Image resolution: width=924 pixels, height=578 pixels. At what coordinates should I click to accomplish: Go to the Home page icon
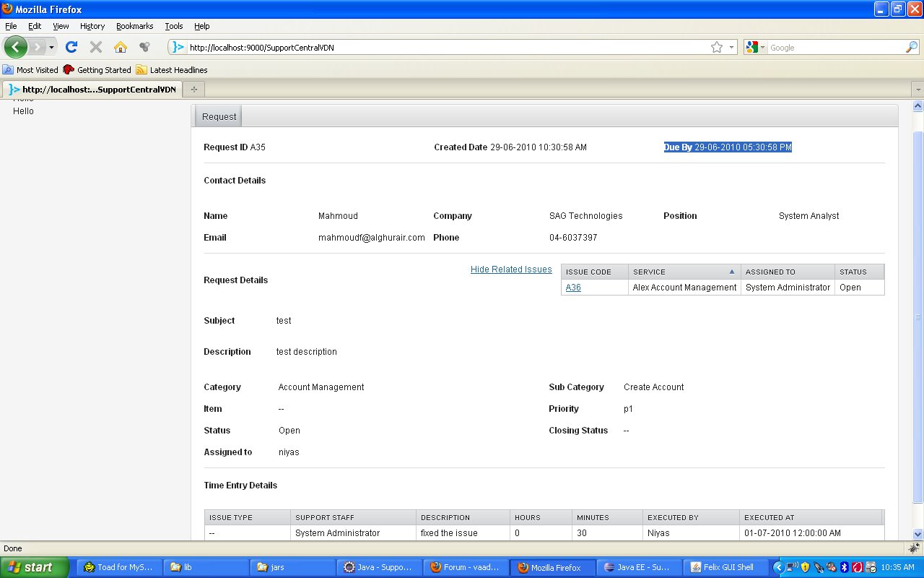pyautogui.click(x=121, y=47)
